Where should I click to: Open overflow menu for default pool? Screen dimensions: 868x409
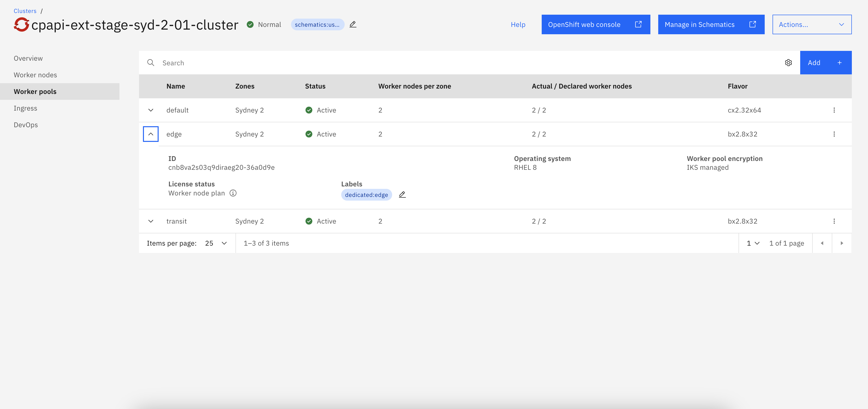pyautogui.click(x=834, y=110)
